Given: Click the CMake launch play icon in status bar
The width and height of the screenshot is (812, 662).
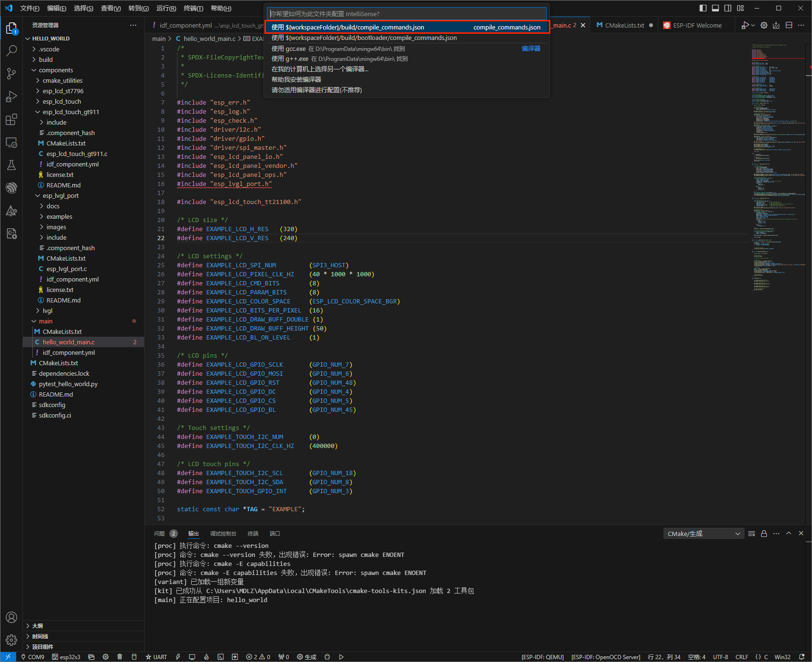Looking at the screenshot, I should tap(341, 657).
